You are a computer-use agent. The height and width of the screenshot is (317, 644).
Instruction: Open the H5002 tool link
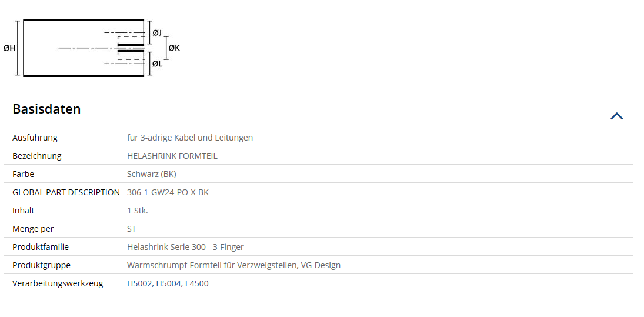[x=139, y=283]
